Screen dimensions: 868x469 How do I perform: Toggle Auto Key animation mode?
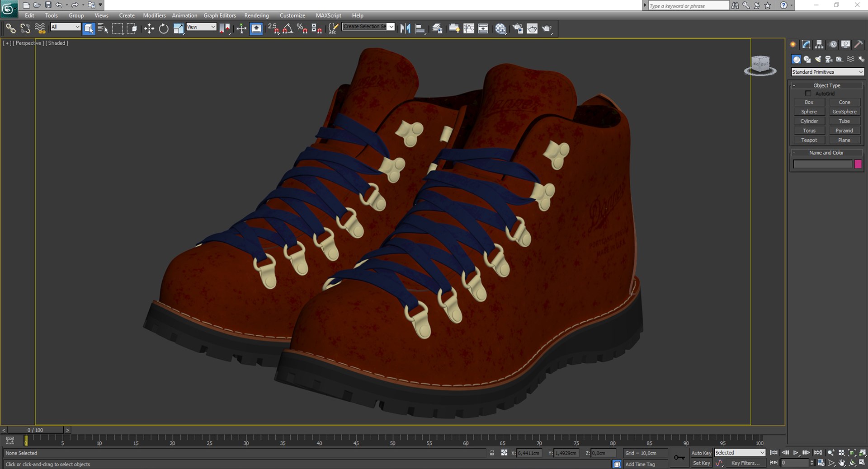point(701,453)
